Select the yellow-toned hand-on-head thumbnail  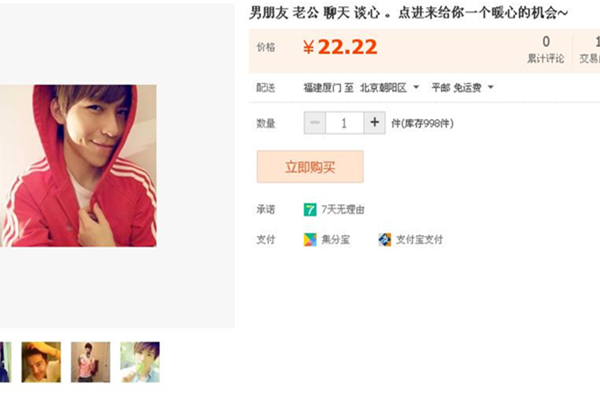click(41, 362)
